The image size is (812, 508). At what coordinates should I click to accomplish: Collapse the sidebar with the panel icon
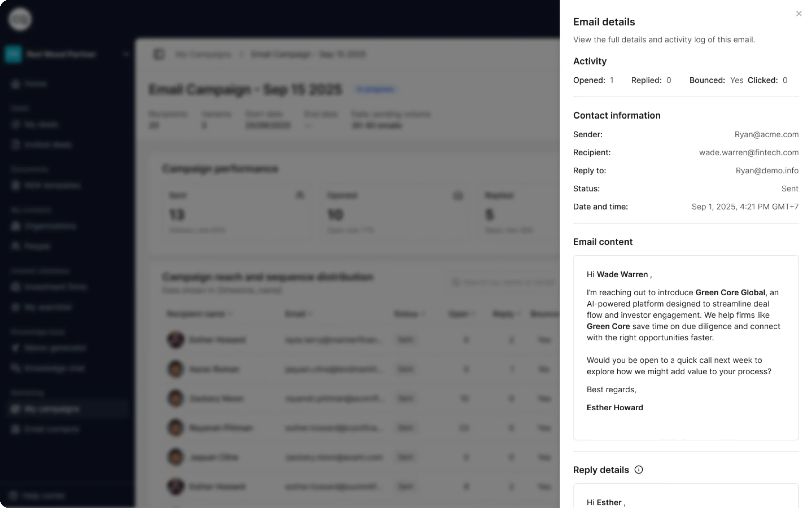(159, 54)
